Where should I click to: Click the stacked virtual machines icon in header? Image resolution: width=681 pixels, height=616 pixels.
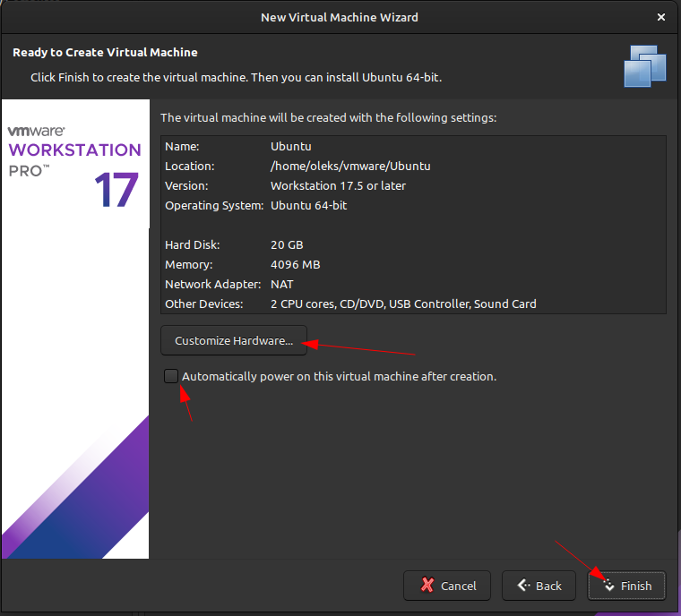pos(645,65)
